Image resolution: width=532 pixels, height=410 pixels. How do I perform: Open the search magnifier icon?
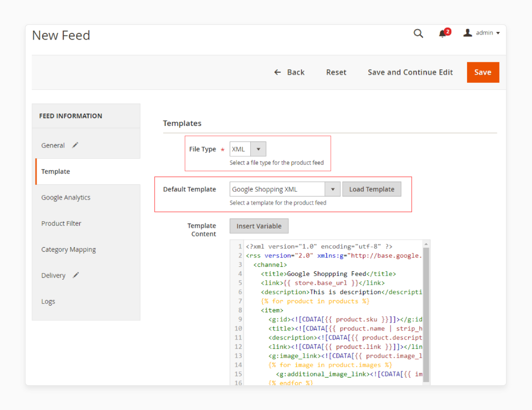(x=418, y=33)
